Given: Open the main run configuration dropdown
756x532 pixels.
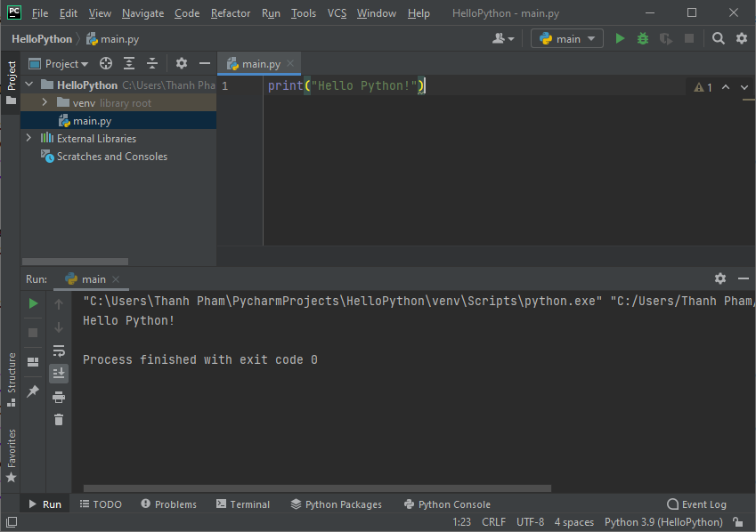Looking at the screenshot, I should click(567, 38).
